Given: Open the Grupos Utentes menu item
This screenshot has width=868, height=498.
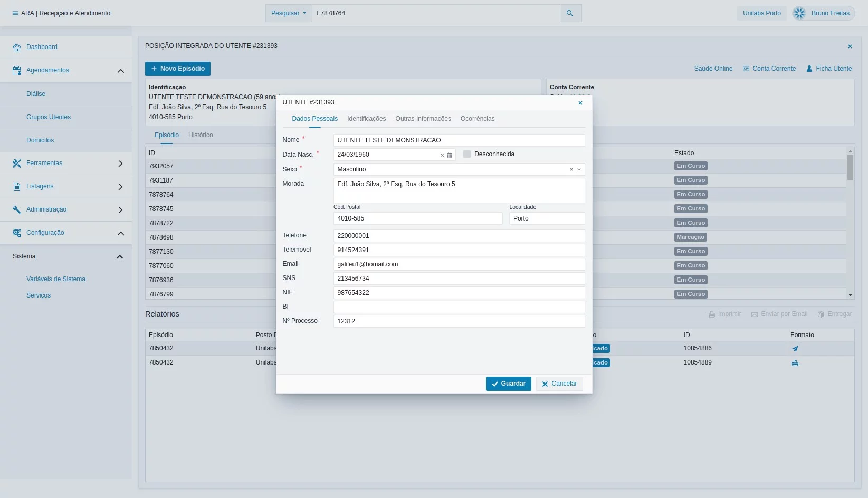Looking at the screenshot, I should click(49, 117).
